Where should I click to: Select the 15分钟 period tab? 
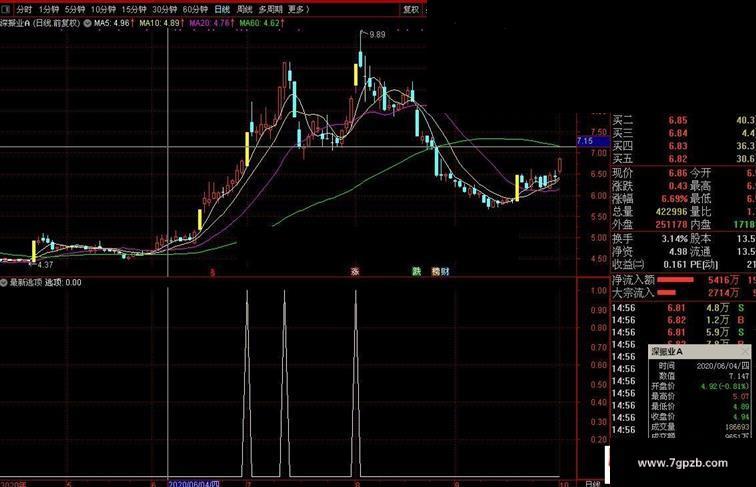pos(134,9)
